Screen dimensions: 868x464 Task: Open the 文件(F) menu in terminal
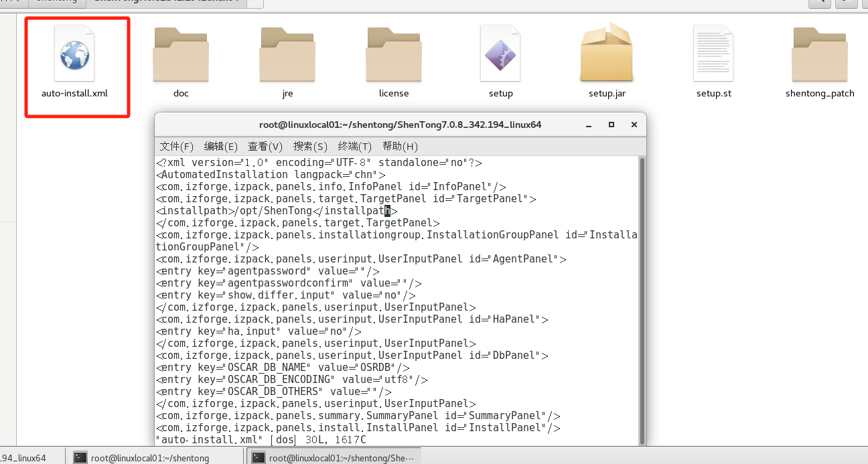(x=176, y=146)
